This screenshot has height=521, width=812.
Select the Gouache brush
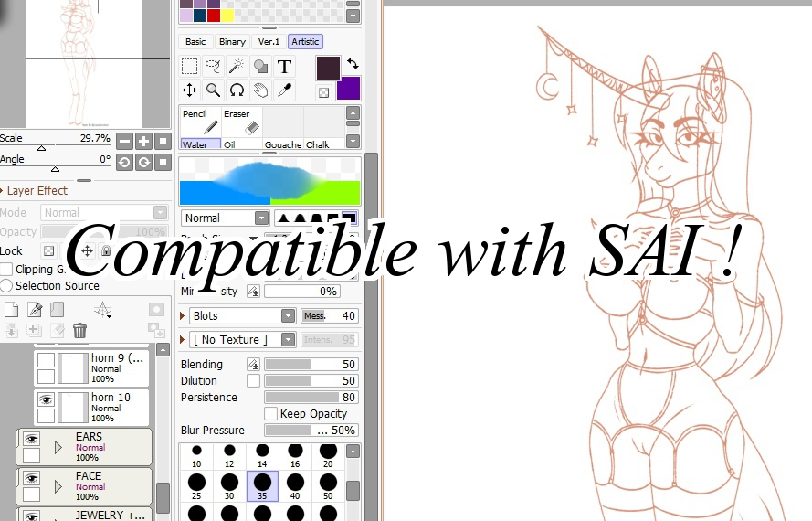click(x=283, y=144)
